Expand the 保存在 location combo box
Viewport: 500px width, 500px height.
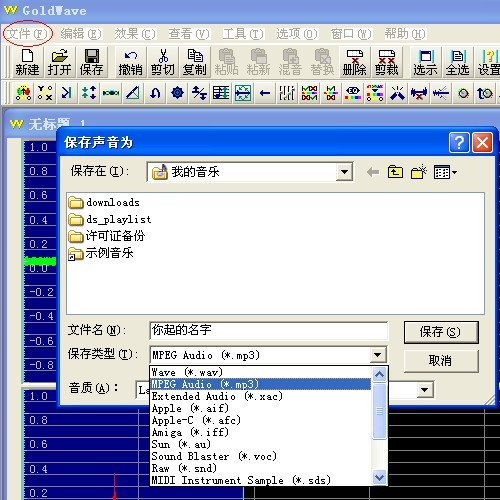pos(344,172)
